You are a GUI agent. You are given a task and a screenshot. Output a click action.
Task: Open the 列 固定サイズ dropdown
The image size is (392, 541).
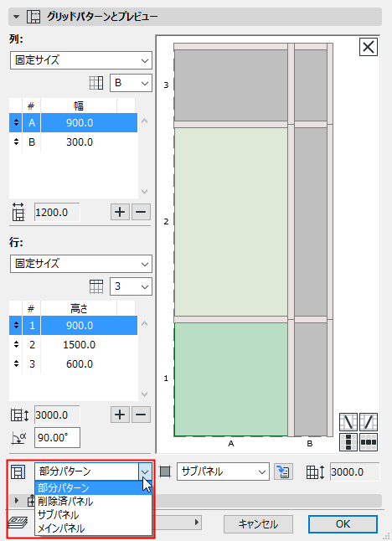click(x=81, y=60)
